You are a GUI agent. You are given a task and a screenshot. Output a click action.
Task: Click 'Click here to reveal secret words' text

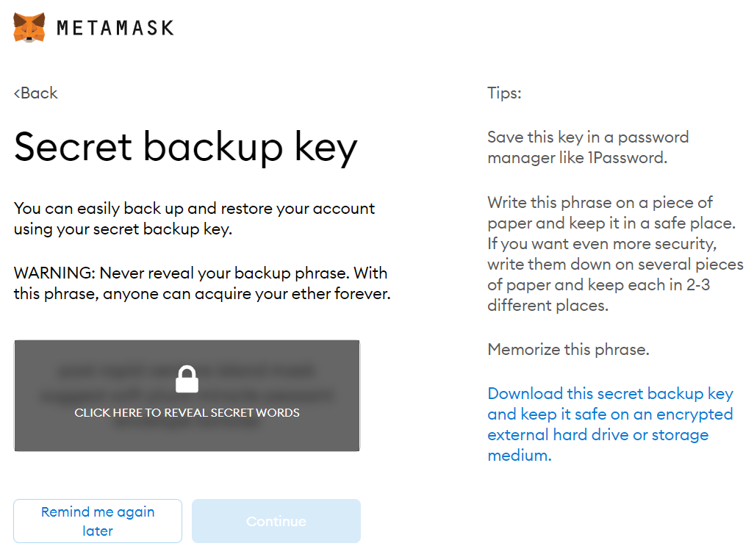pyautogui.click(x=187, y=413)
